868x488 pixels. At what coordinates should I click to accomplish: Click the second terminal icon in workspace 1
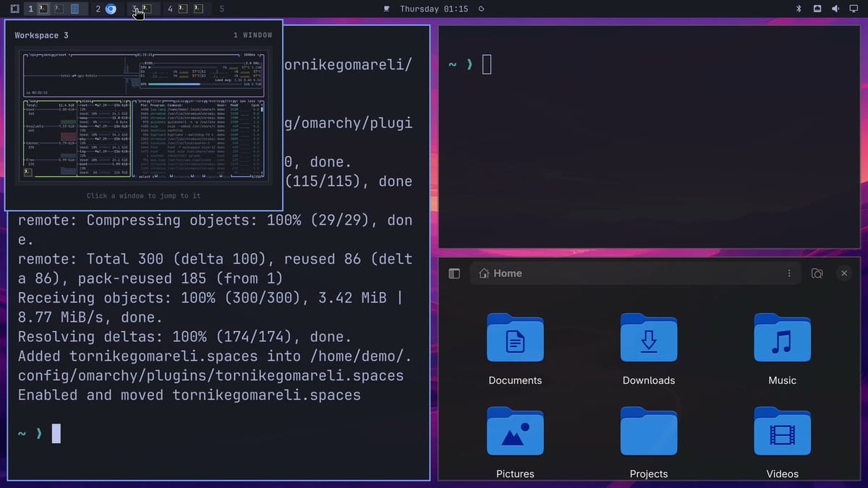tap(59, 9)
